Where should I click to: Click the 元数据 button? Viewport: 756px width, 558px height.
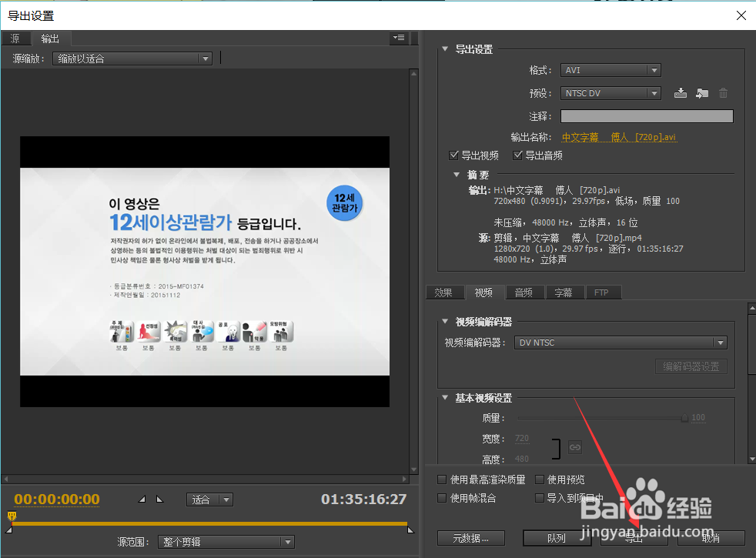[x=470, y=538]
